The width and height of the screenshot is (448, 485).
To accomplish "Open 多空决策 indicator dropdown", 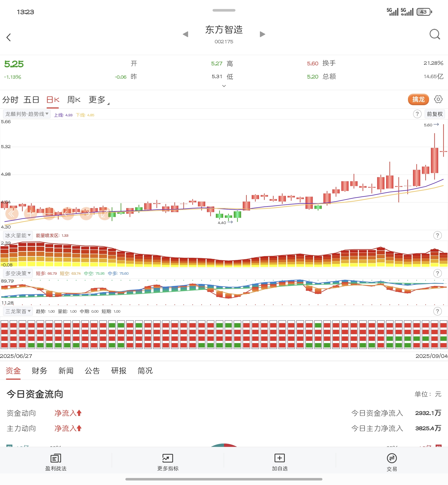I will tap(18, 273).
